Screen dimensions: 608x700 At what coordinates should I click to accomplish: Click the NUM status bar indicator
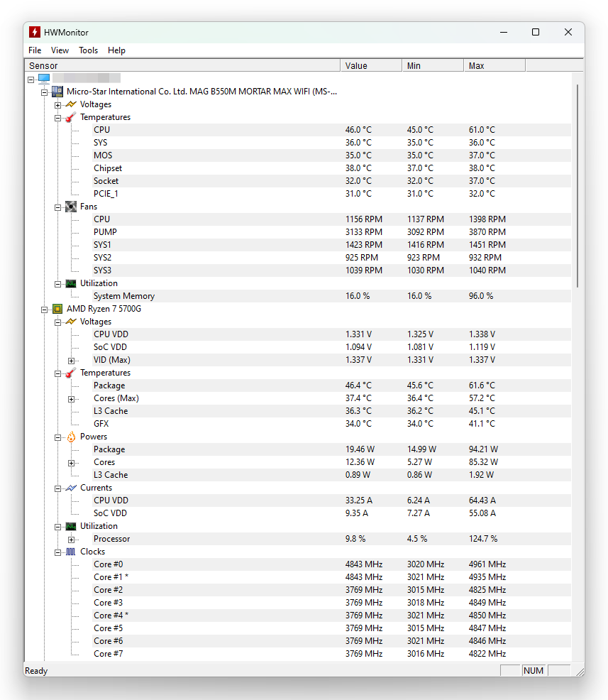click(x=534, y=670)
